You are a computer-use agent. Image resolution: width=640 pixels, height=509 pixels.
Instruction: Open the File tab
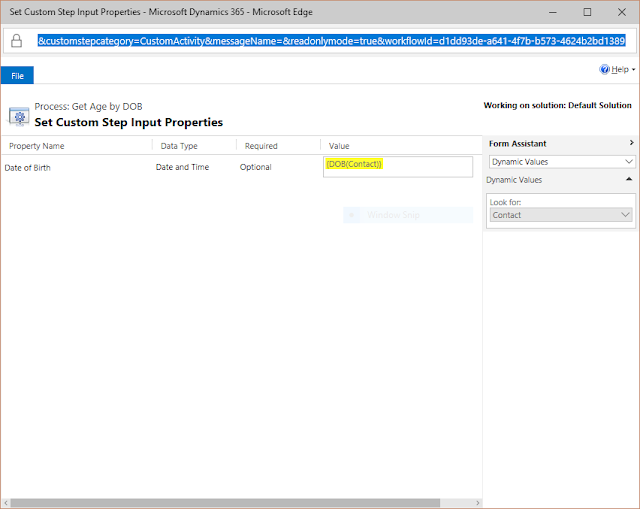pos(17,76)
